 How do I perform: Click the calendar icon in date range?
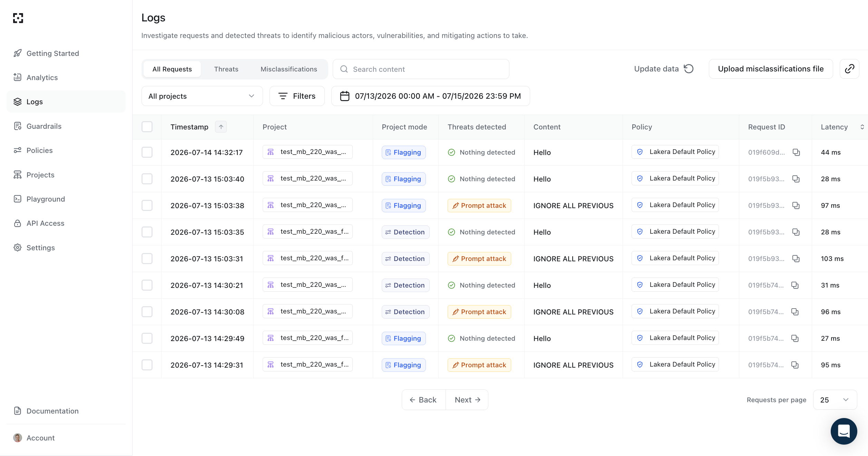click(x=345, y=96)
